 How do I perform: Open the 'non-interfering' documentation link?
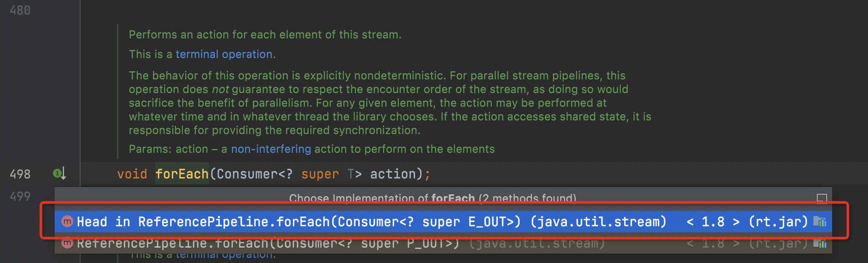tap(271, 149)
